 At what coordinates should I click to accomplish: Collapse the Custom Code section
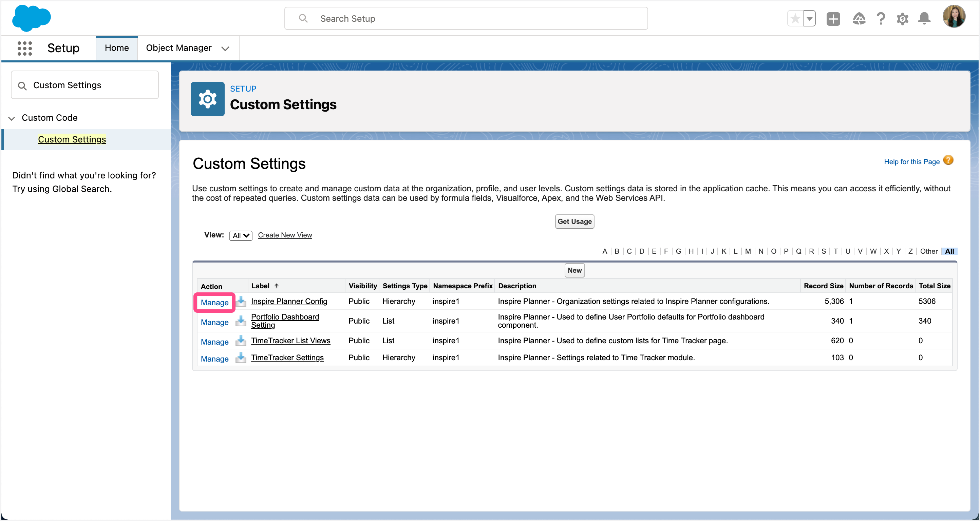coord(11,118)
